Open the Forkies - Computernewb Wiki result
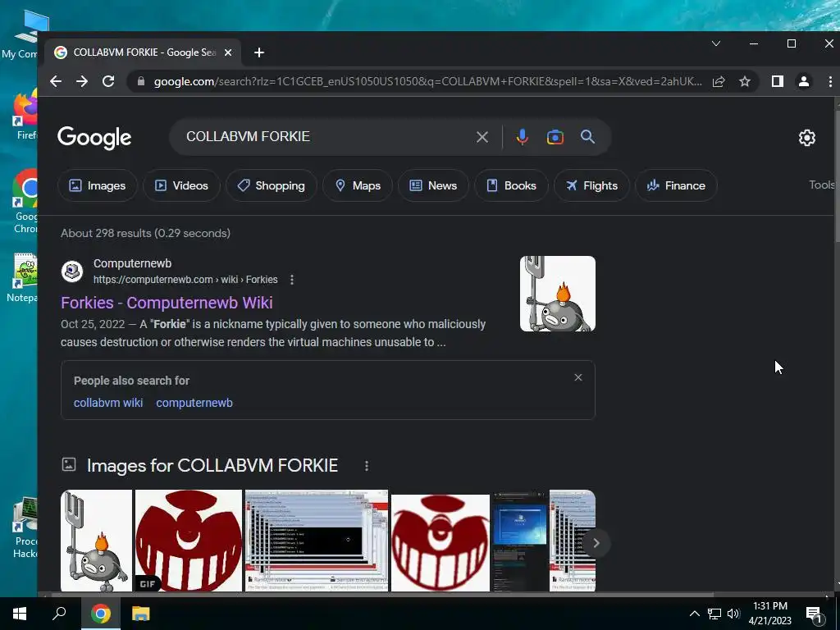Viewport: 840px width, 630px height. [167, 303]
